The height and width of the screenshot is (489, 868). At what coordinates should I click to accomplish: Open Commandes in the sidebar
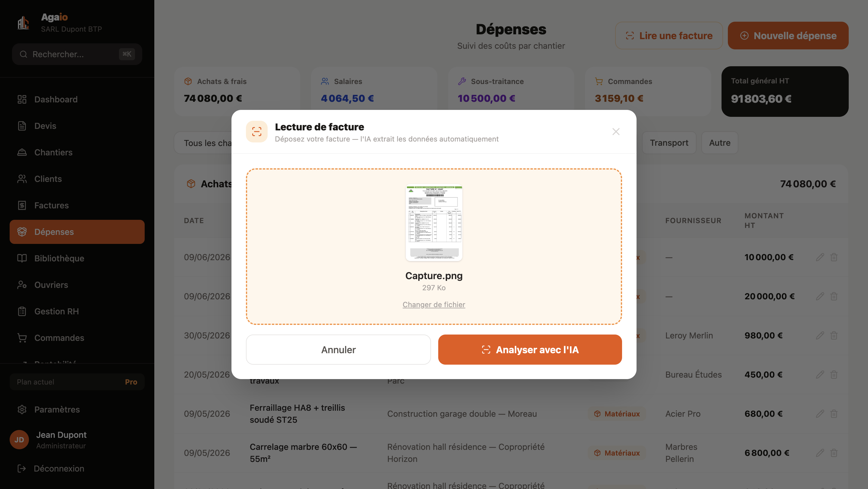pyautogui.click(x=77, y=338)
